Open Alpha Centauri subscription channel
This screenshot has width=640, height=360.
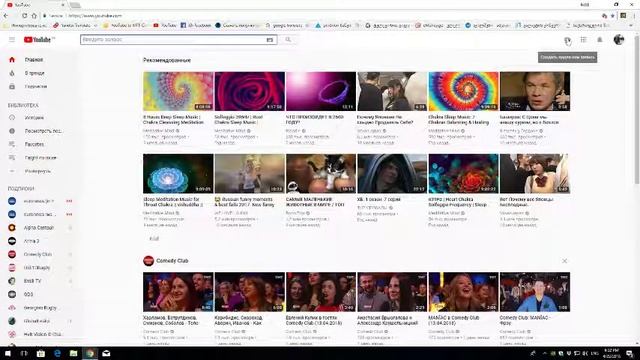tap(39, 228)
